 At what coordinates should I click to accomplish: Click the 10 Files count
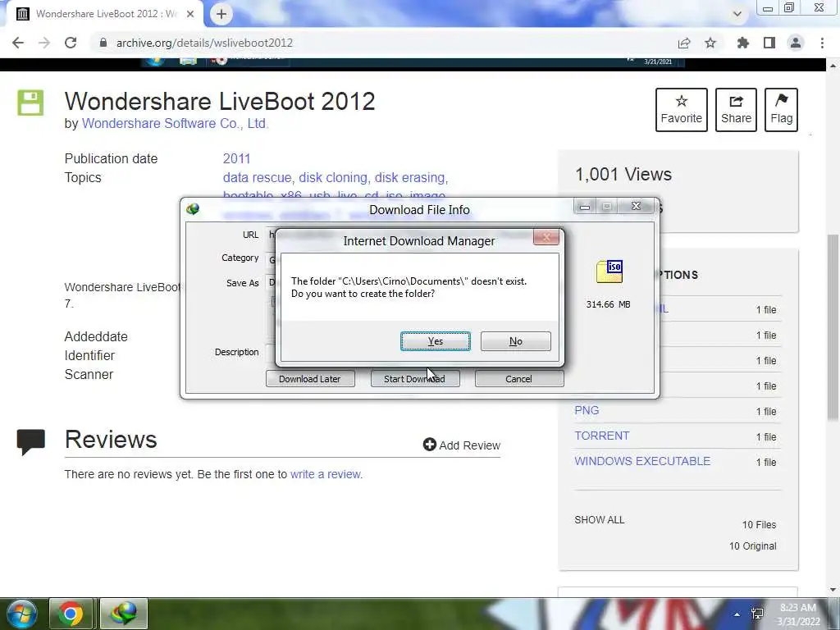click(x=759, y=524)
